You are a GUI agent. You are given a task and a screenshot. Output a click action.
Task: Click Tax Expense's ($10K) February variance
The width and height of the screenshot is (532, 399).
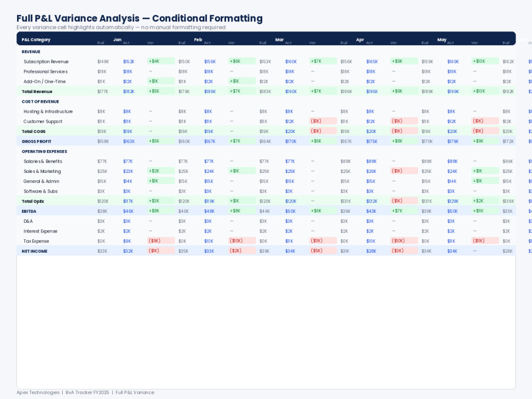coord(242,241)
